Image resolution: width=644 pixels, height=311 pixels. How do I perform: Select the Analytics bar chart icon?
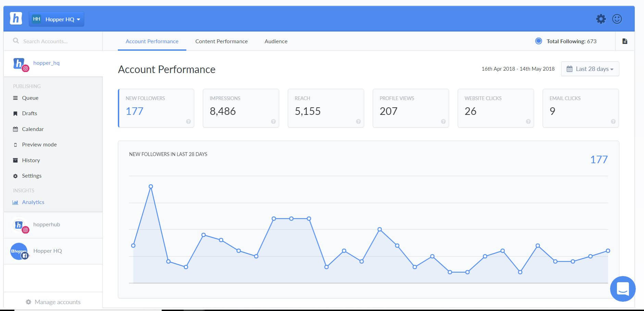pyautogui.click(x=15, y=202)
